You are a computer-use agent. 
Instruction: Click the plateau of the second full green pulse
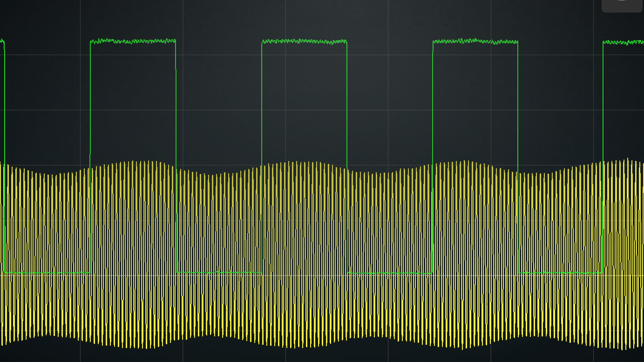click(304, 41)
